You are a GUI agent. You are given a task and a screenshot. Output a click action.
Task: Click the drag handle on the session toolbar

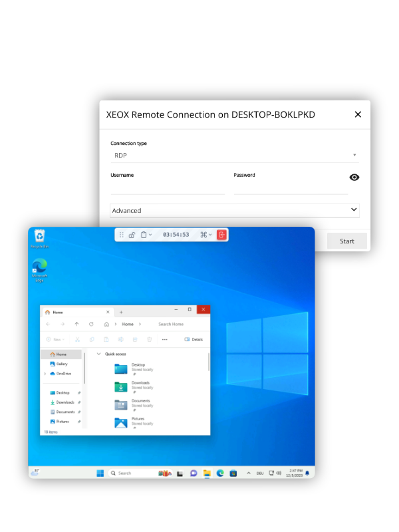click(x=122, y=235)
